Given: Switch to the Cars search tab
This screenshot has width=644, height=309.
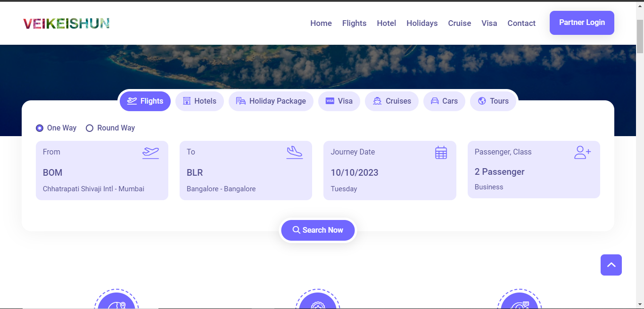Looking at the screenshot, I should 444,101.
